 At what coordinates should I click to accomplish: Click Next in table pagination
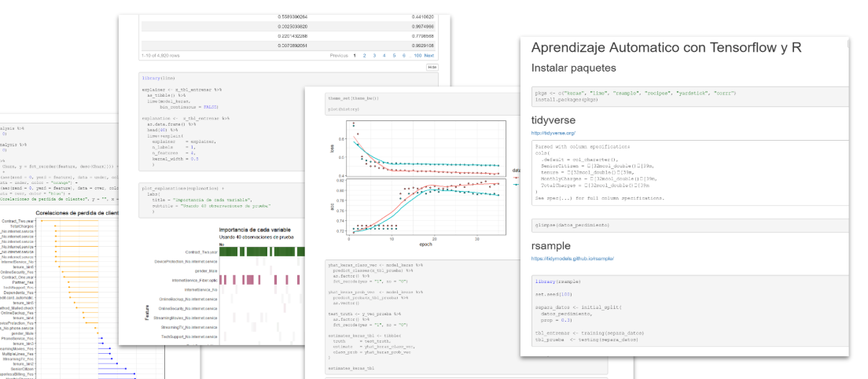coord(429,55)
